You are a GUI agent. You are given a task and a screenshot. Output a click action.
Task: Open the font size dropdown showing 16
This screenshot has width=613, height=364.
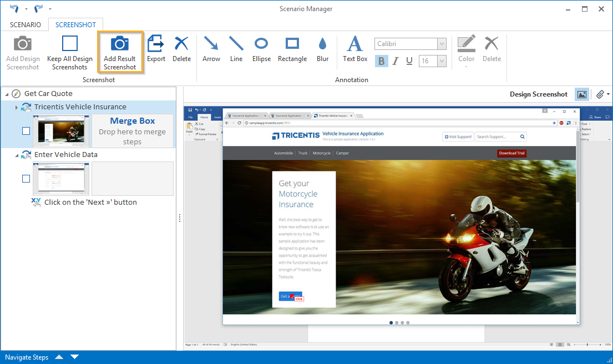442,61
